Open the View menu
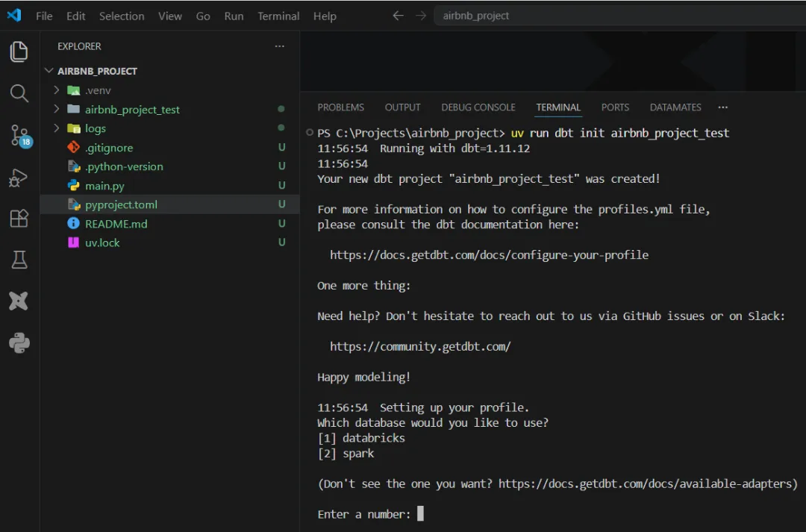Screen dimensions: 806x532 170,16
